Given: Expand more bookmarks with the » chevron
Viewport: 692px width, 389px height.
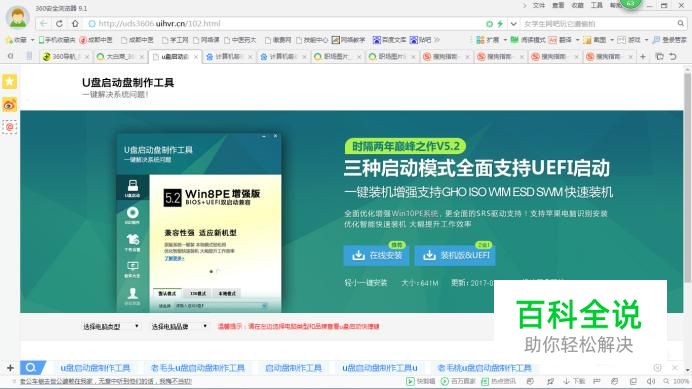Looking at the screenshot, I should (x=437, y=40).
